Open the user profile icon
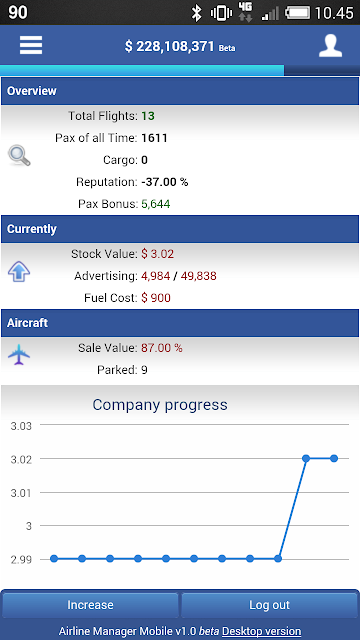Screen dimensions: 360x640 pos(330,45)
